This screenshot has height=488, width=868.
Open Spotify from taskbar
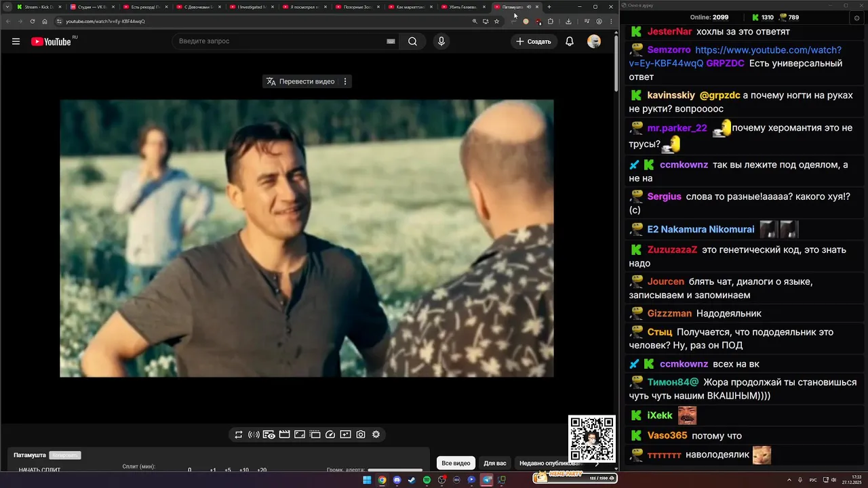coord(427,480)
